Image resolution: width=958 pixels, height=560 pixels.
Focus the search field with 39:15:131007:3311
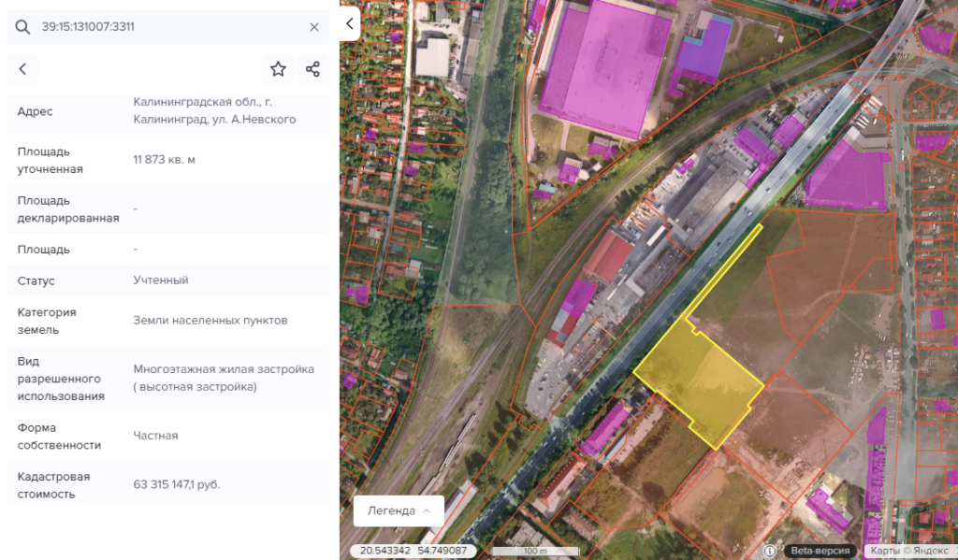[168, 27]
